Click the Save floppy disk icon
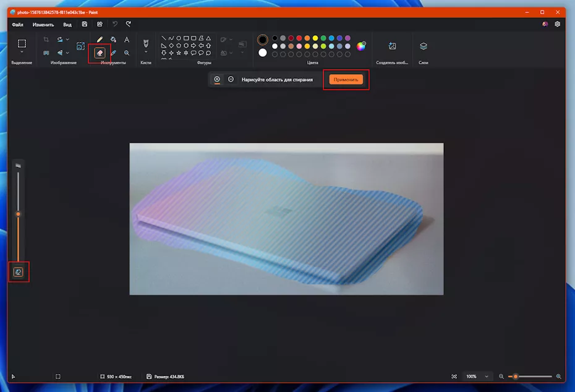This screenshot has height=392, width=575. (x=85, y=24)
